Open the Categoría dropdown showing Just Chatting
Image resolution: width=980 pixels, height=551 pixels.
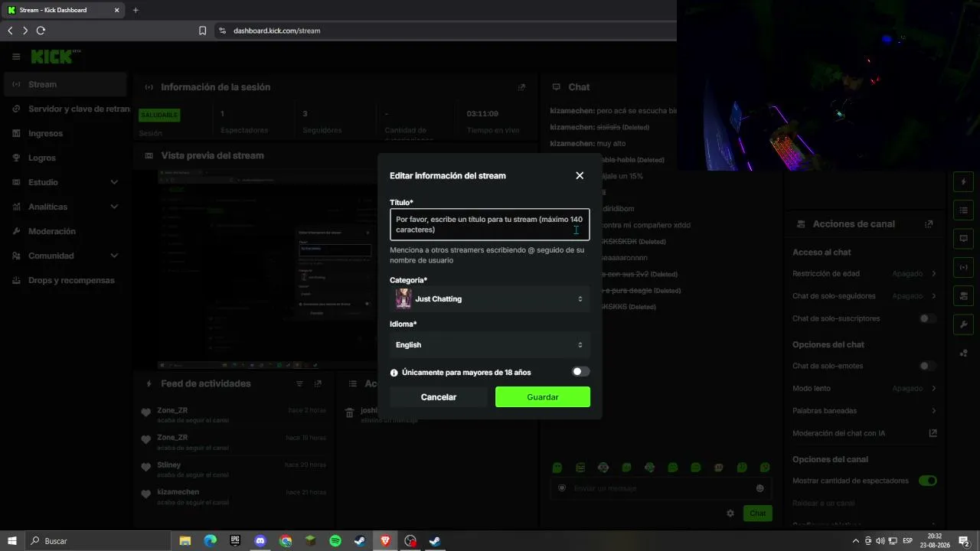pyautogui.click(x=490, y=298)
